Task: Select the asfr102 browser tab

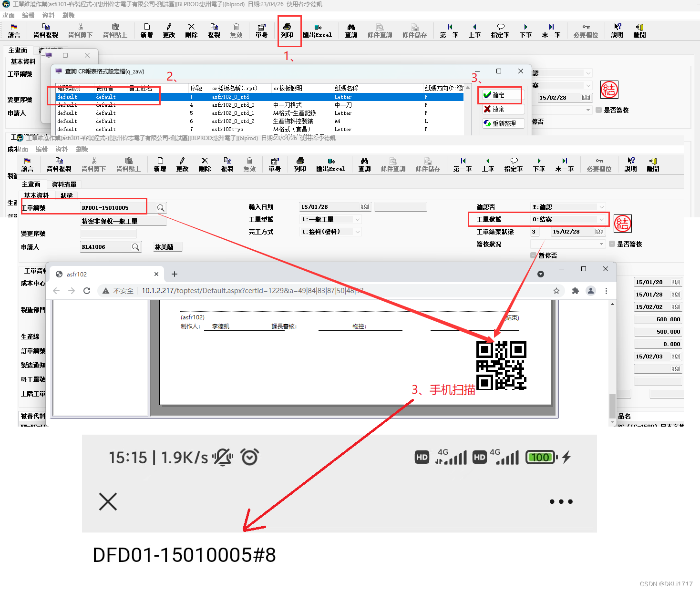Action: [x=107, y=274]
